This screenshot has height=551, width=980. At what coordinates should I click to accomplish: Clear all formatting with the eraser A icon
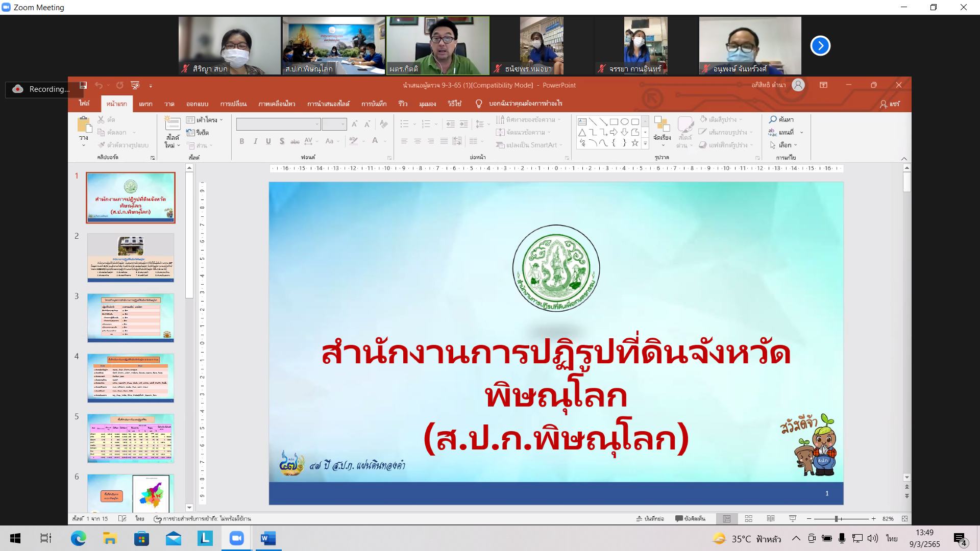(384, 124)
